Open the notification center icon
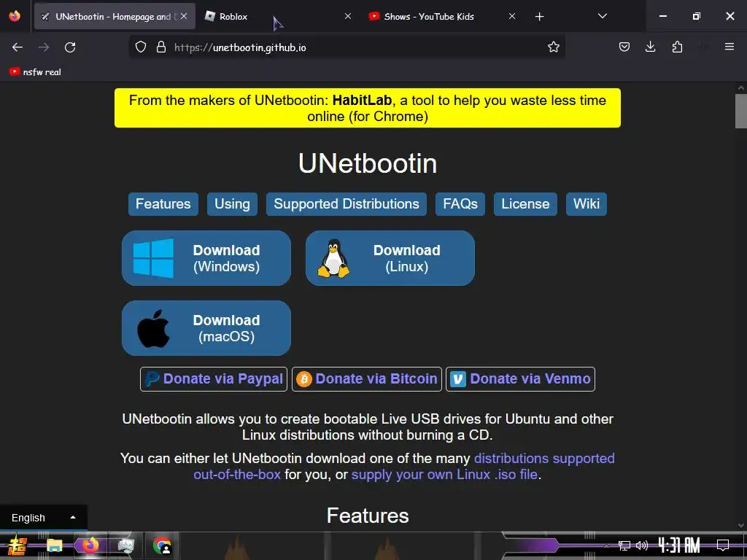747x560 pixels. click(723, 545)
